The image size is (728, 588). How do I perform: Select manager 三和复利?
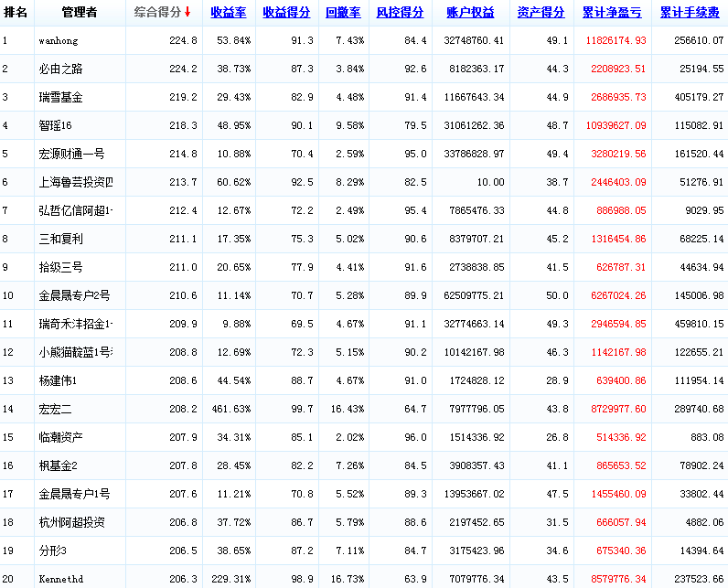click(x=60, y=239)
